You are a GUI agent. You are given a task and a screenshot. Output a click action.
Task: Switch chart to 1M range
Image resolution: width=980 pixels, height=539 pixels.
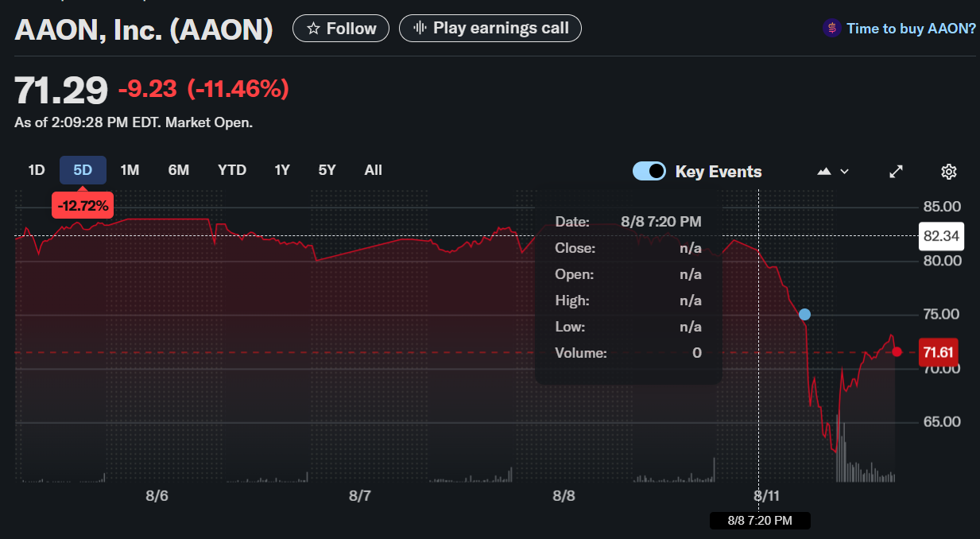130,170
